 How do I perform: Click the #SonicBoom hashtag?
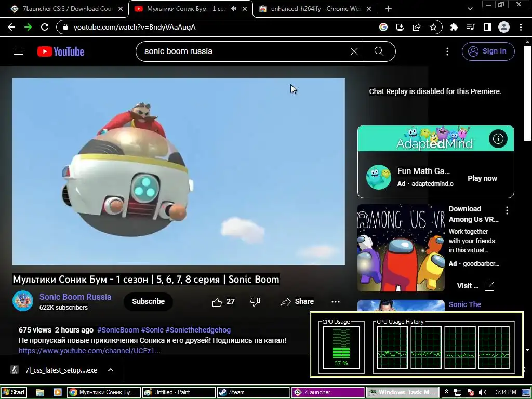(118, 330)
